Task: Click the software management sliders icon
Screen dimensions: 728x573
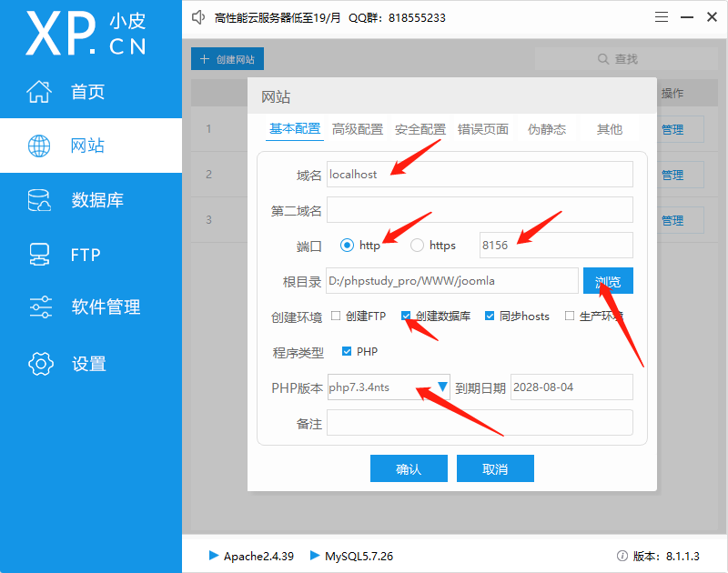Action: (x=39, y=307)
